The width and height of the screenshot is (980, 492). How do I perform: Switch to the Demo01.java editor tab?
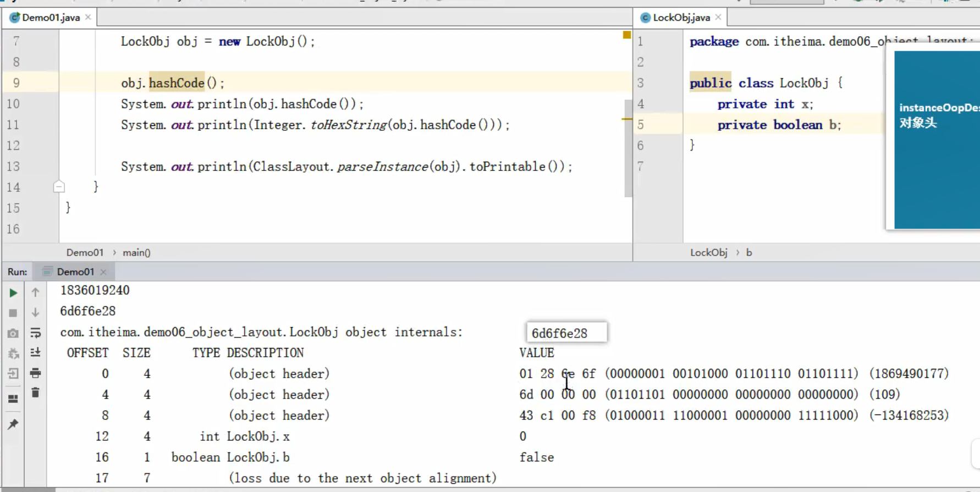point(50,18)
